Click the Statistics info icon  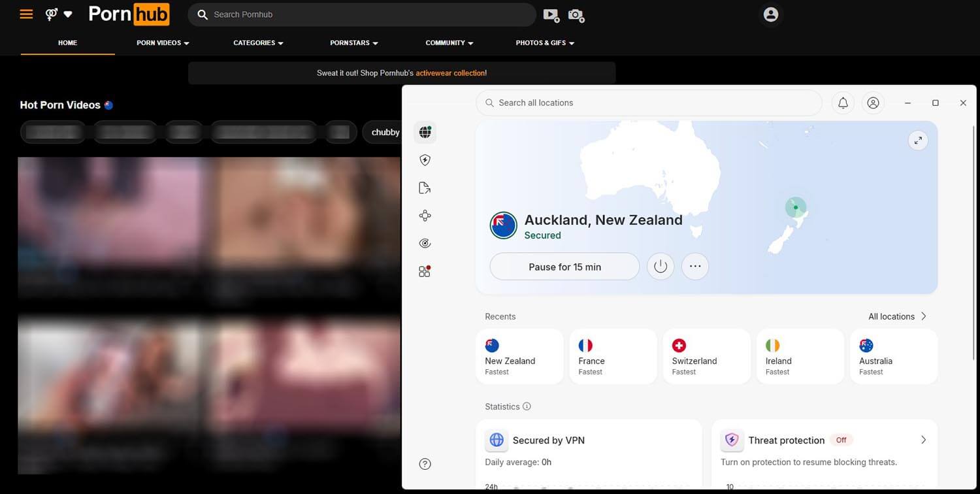[527, 406]
